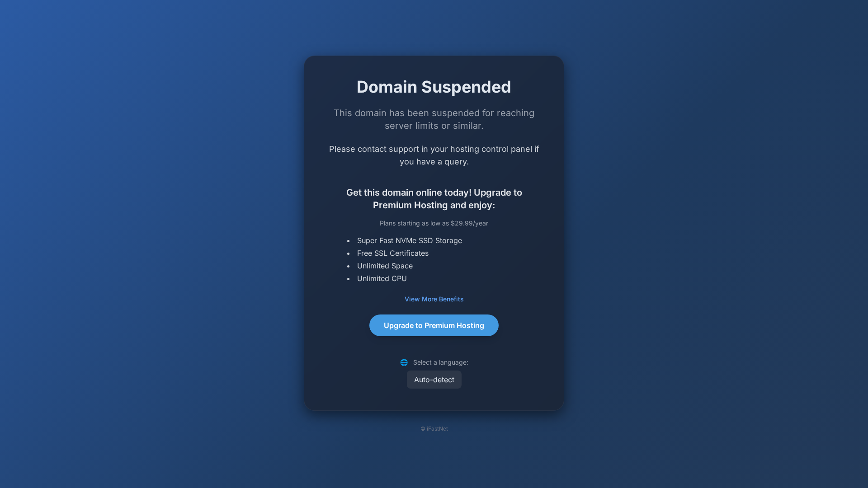The width and height of the screenshot is (868, 488).
Task: Click the Unlimited Space list item
Action: pos(385,266)
